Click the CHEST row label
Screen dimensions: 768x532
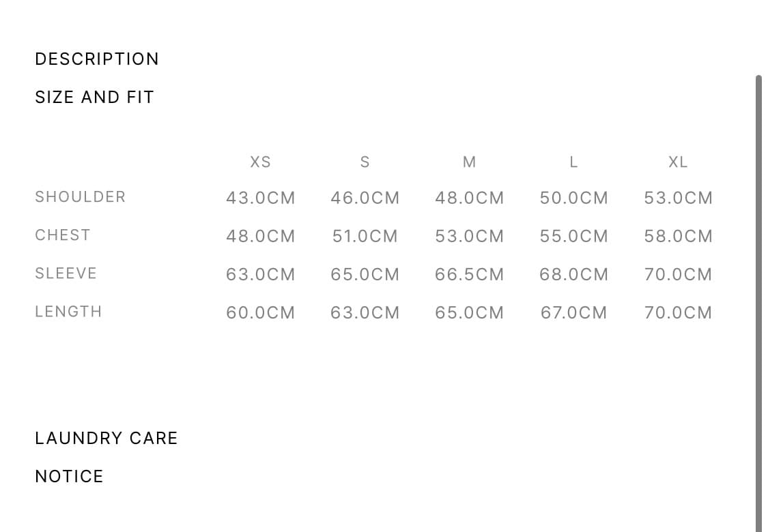(63, 235)
